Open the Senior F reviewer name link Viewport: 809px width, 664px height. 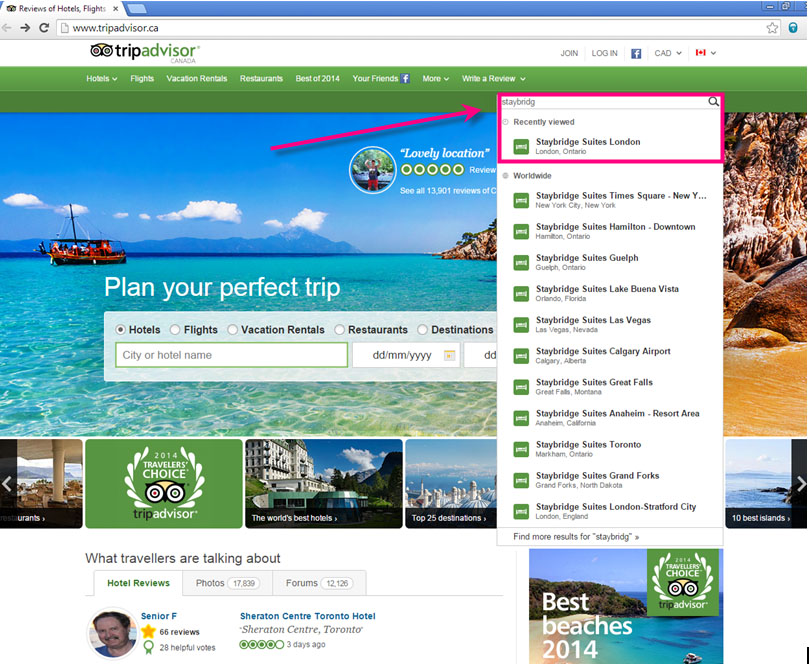[x=159, y=616]
